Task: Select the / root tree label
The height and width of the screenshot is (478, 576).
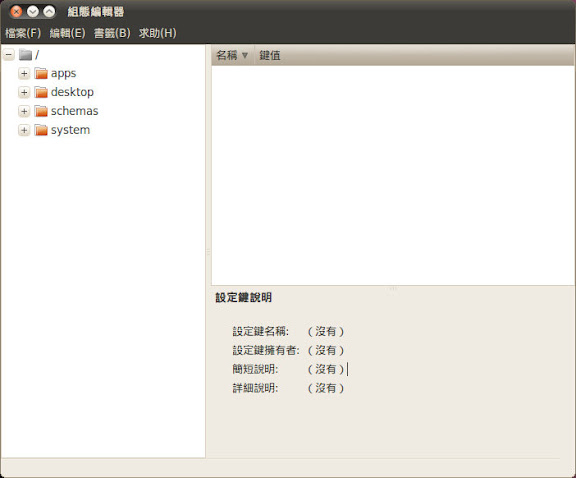Action: pos(37,55)
